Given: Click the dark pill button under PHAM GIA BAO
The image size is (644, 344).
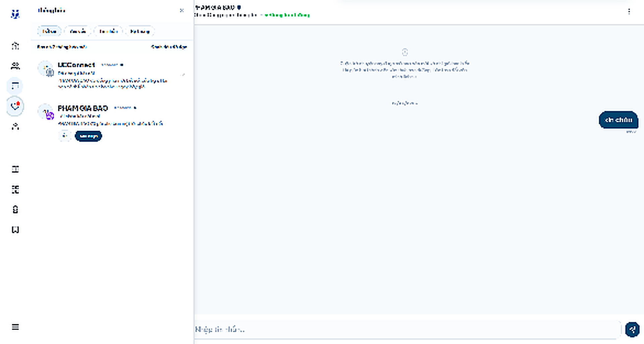Looking at the screenshot, I should [88, 136].
